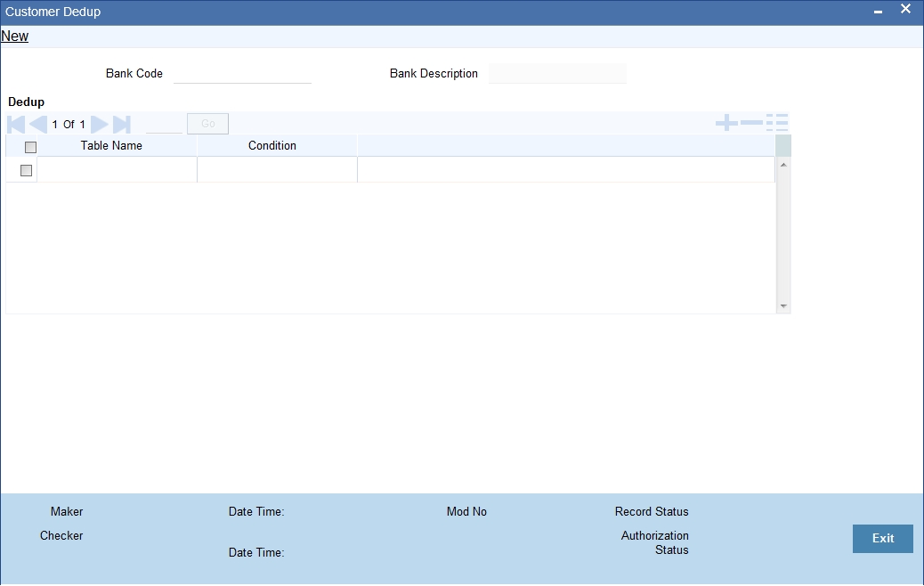Click the '1 Of 1' page indicator
Viewport: 924px width, 586px height.
[69, 125]
